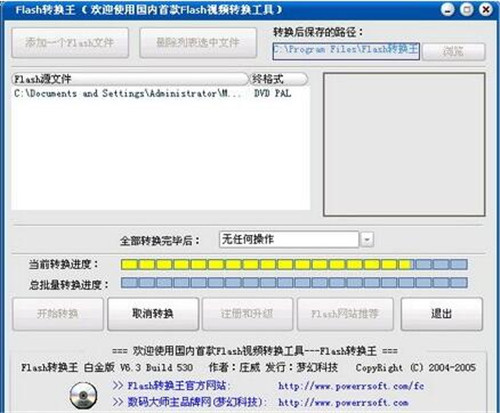Click the Flash网站推荐 button
This screenshot has height=413, width=500.
point(345,314)
